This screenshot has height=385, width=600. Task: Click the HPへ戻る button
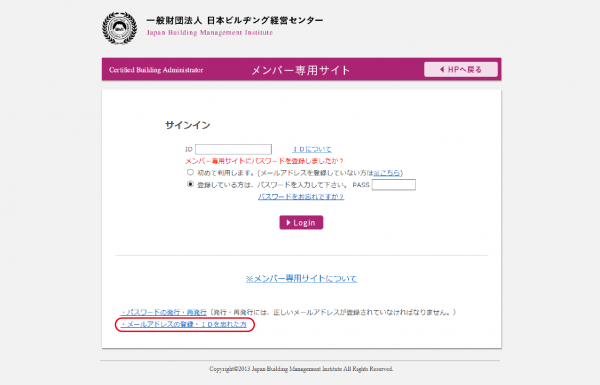(x=461, y=70)
